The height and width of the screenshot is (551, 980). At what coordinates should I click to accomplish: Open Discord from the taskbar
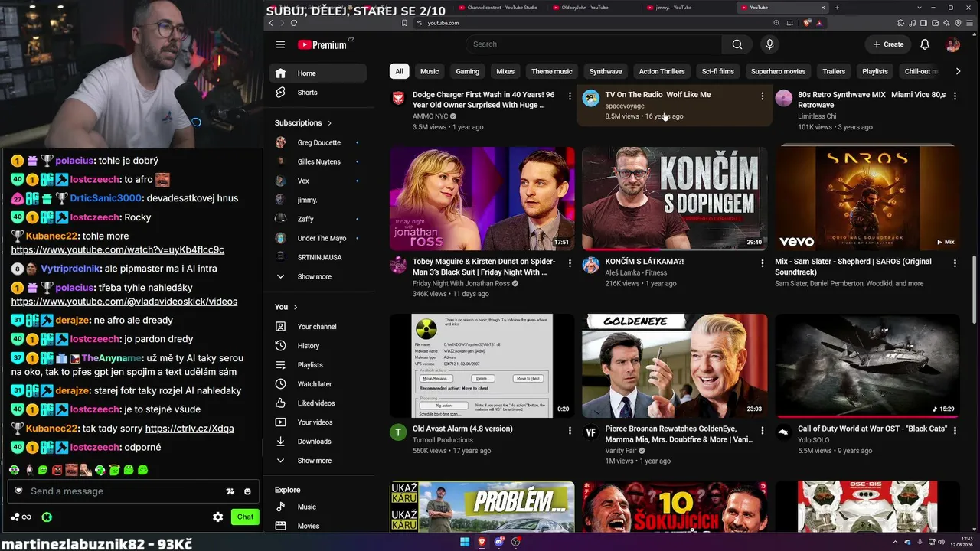pyautogui.click(x=499, y=543)
